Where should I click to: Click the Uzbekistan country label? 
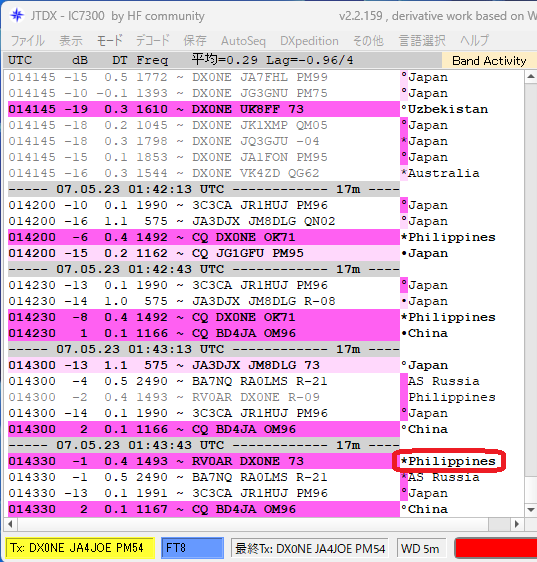point(448,109)
